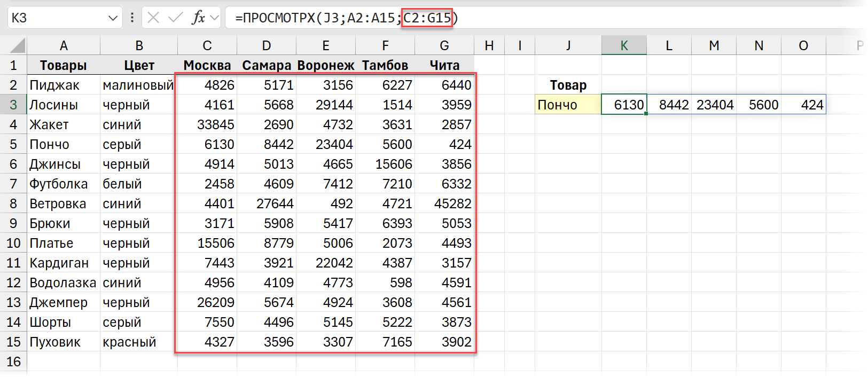Click the Select All corner triangle
This screenshot has height=377, width=868.
pos(18,46)
